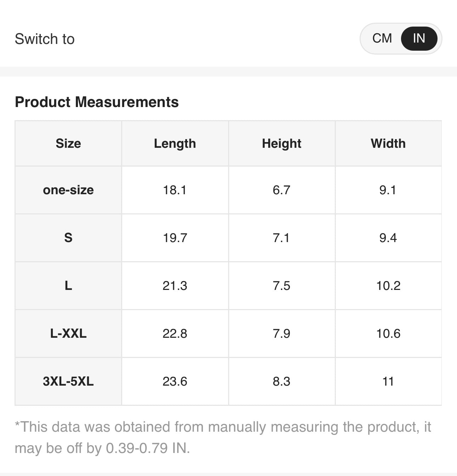Viewport: 457px width, 476px height.
Task: Click the manual measurement disclaimer note
Action: coord(222,437)
